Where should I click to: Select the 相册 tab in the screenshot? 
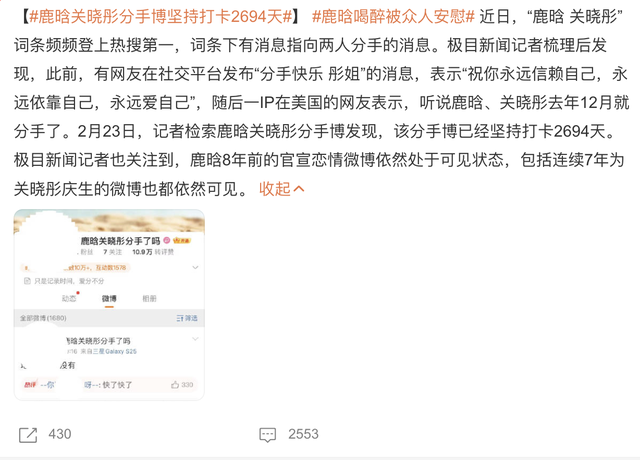point(149,298)
